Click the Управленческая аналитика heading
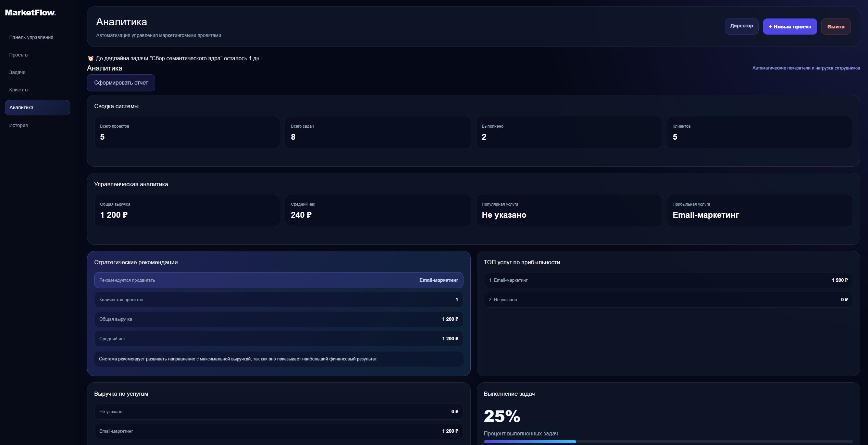The image size is (868, 445). pyautogui.click(x=131, y=184)
